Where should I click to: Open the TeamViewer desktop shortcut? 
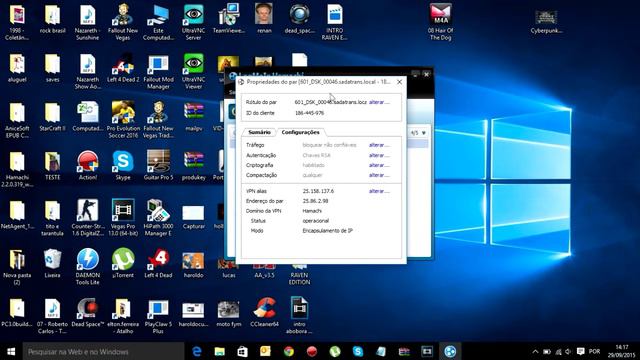229,19
